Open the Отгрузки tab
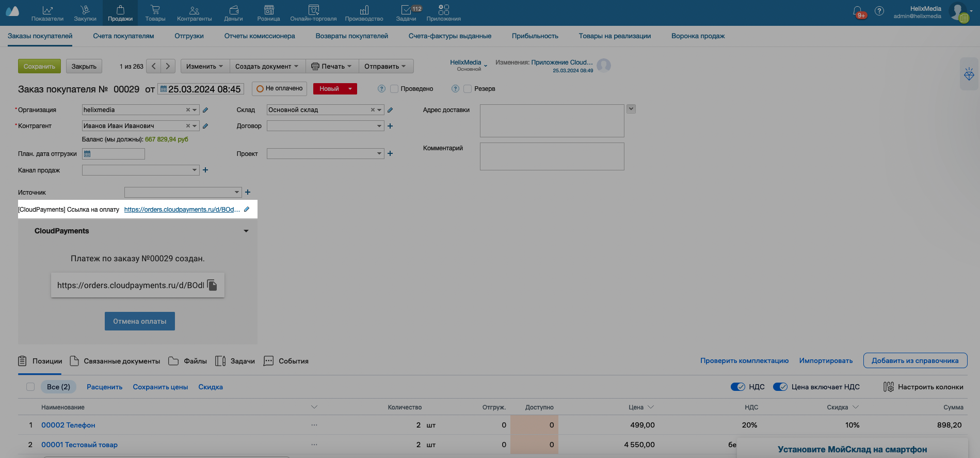This screenshot has height=458, width=980. (189, 36)
